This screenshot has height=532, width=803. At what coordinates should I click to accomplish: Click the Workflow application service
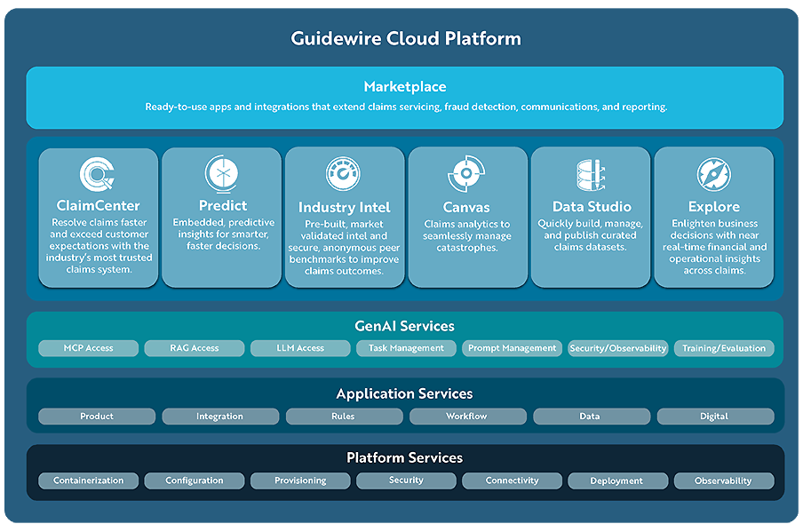click(x=467, y=416)
